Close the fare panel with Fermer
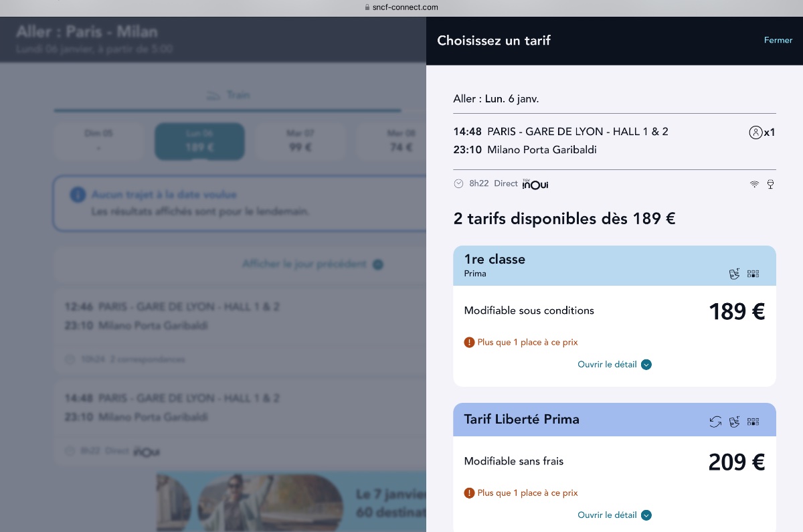 (x=778, y=40)
